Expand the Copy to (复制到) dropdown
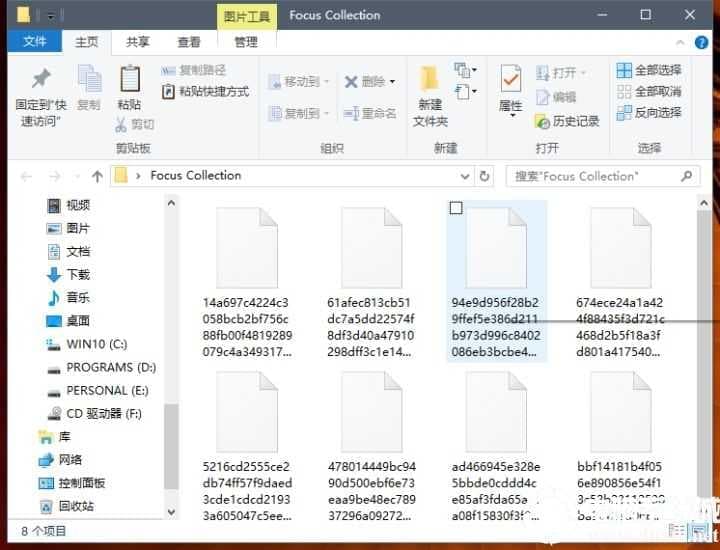The width and height of the screenshot is (720, 550). coord(326,113)
